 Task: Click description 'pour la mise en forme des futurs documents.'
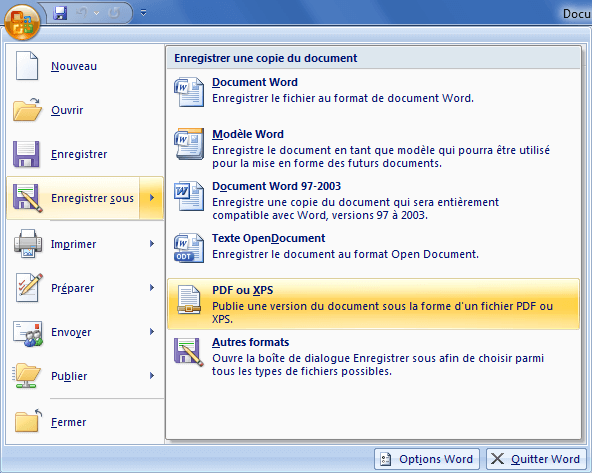[x=327, y=163]
